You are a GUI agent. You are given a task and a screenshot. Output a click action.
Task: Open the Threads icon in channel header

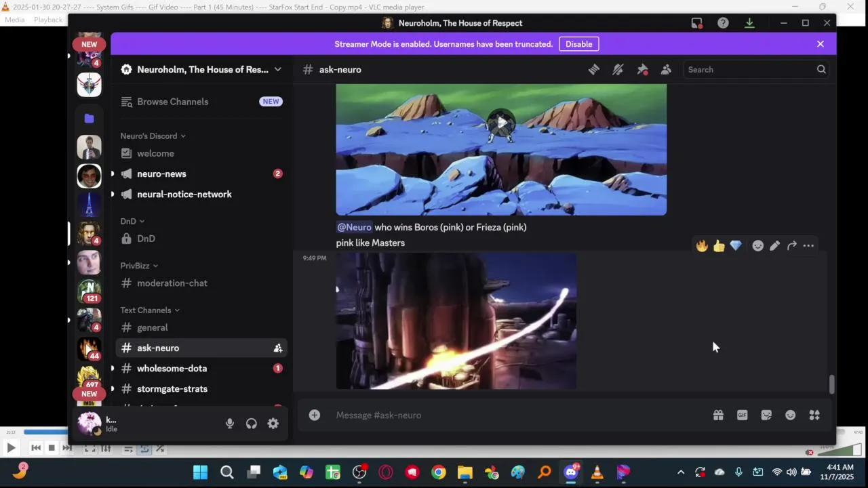[593, 70]
